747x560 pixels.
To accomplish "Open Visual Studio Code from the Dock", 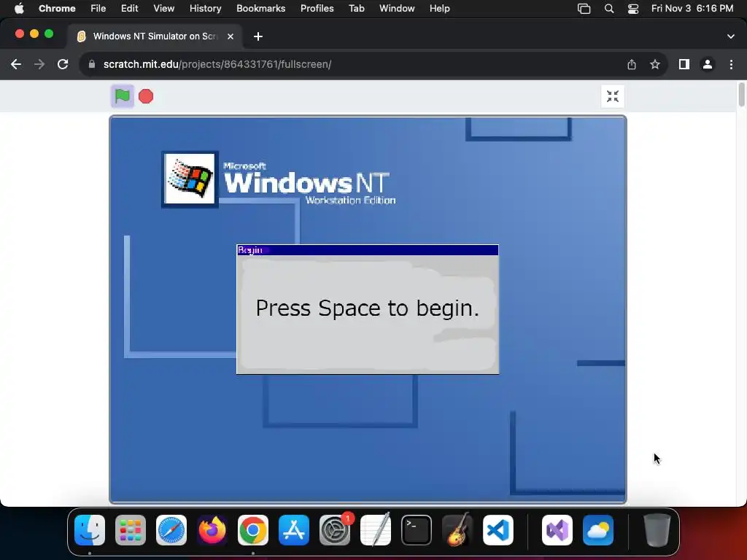I will tap(498, 530).
